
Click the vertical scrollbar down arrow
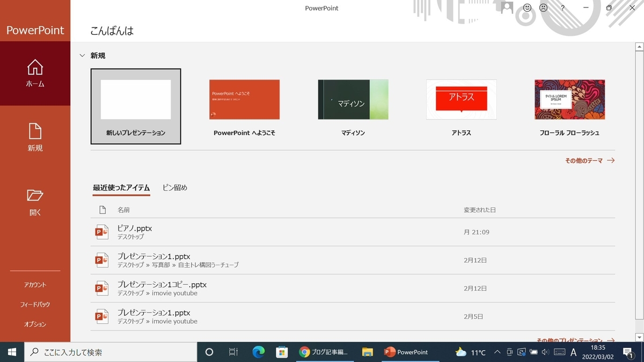tap(639, 337)
